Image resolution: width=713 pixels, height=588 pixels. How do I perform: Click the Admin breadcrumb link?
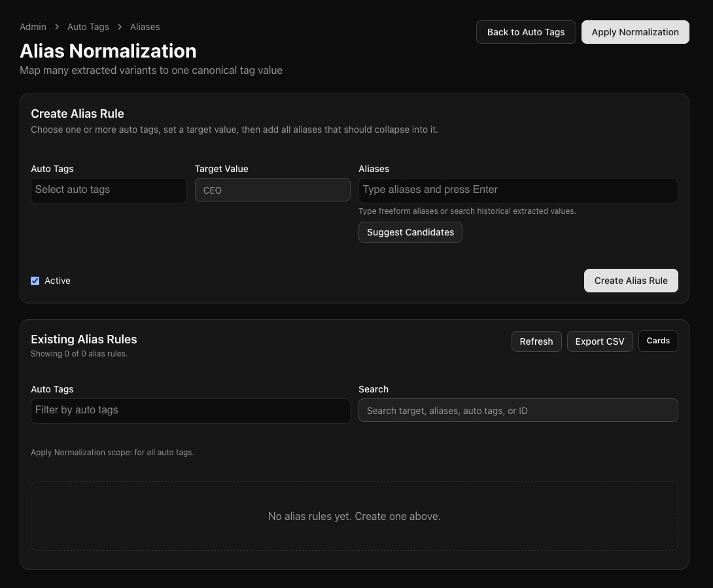pyautogui.click(x=33, y=27)
